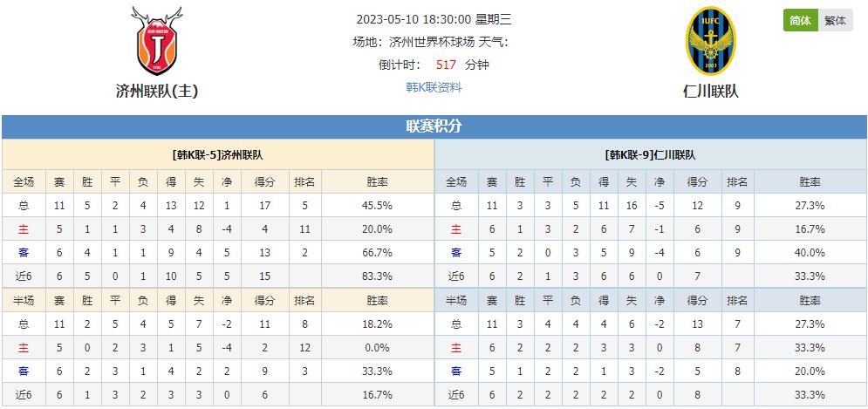Click the 济州联队(主) team name
Screen dimensions: 868x409
click(157, 91)
